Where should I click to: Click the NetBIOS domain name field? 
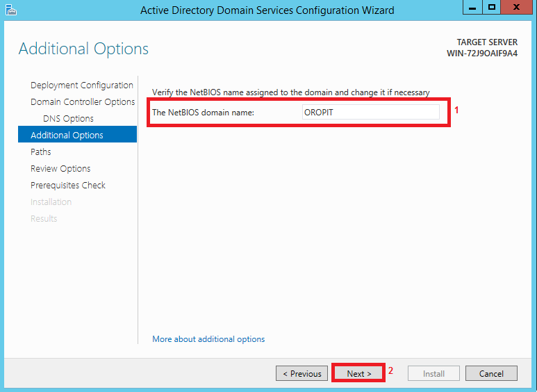[x=371, y=112]
